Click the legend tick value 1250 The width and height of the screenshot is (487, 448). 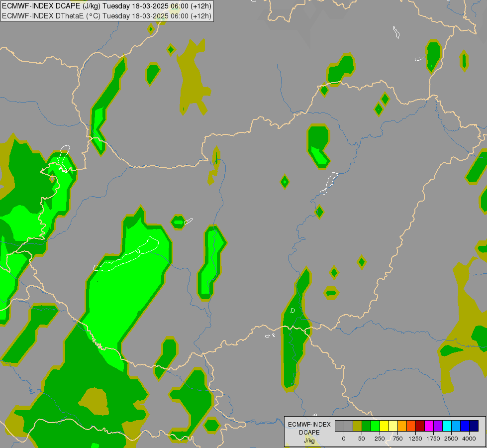tap(415, 439)
